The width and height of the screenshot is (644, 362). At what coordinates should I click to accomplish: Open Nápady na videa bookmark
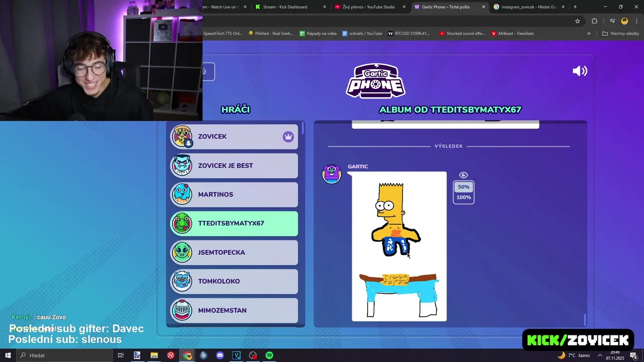coord(318,34)
